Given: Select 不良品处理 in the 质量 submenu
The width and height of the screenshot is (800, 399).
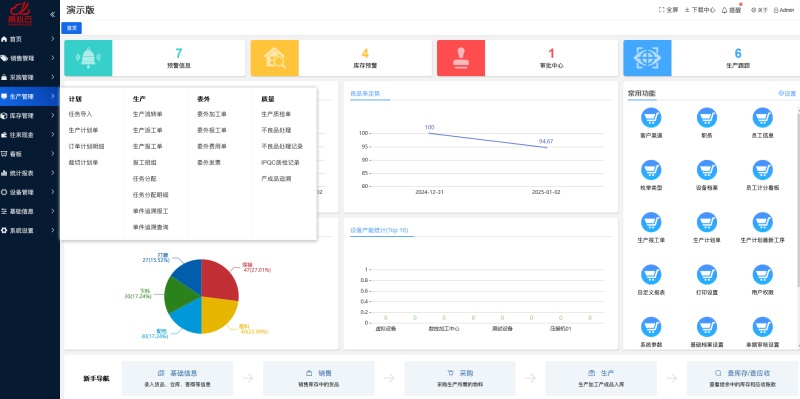Looking at the screenshot, I should pos(276,130).
